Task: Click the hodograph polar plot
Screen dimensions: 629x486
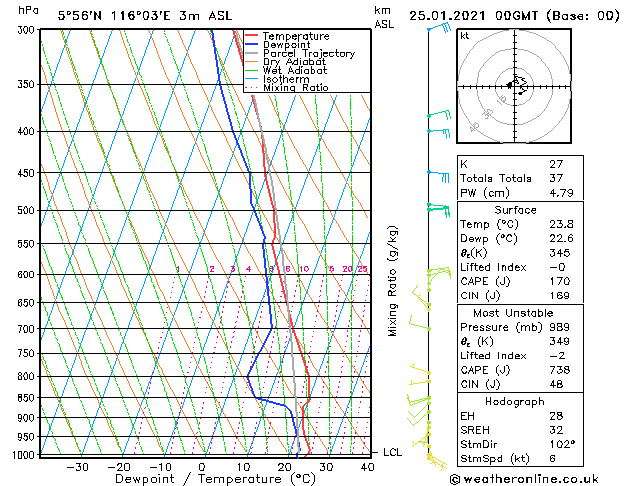Action: click(514, 86)
